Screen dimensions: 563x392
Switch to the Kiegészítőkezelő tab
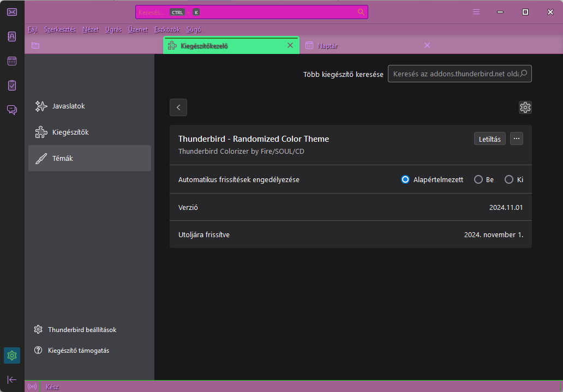coord(231,46)
